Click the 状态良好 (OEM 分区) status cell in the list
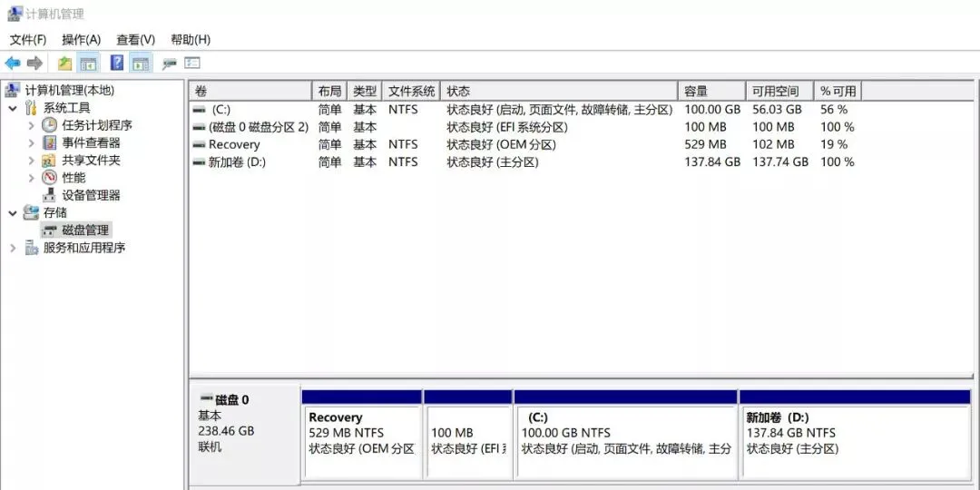Viewport: 980px width, 490px height. click(501, 144)
